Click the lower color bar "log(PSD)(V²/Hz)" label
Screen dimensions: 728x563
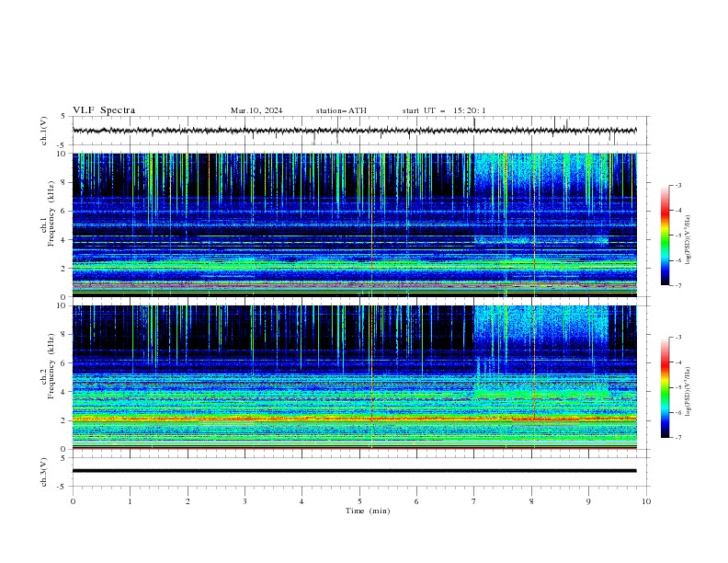(688, 392)
